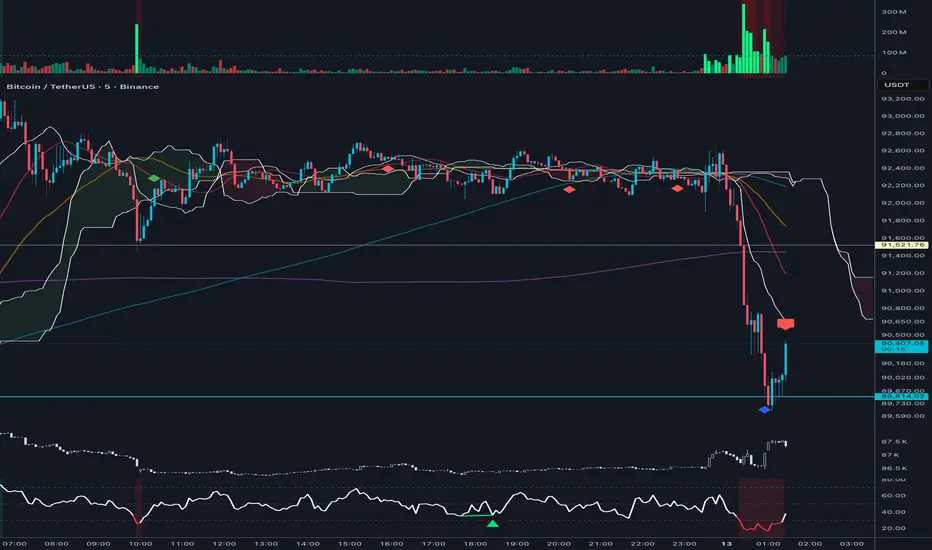Click the 91,521.76 yellow price tag
The width and height of the screenshot is (932, 550).
point(903,245)
